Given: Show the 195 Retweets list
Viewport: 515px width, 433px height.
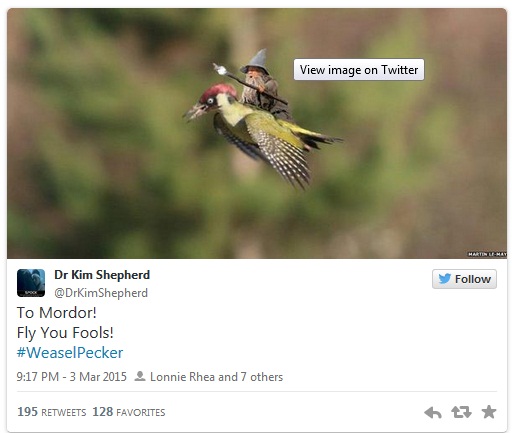Looking at the screenshot, I should click(x=52, y=412).
